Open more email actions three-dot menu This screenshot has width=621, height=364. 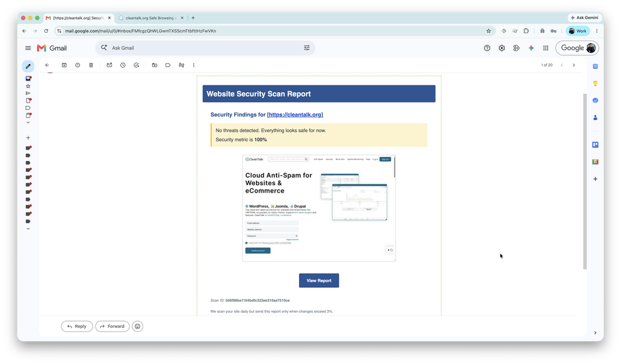[x=193, y=65]
